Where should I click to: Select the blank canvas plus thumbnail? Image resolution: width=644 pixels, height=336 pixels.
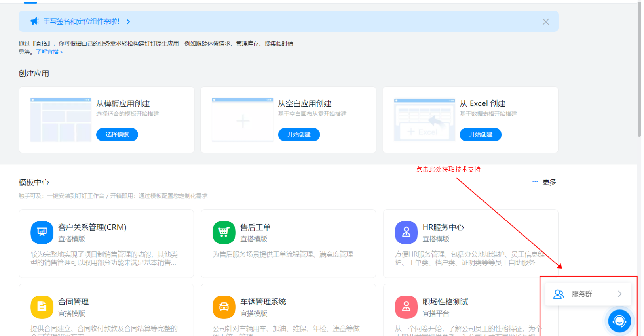[243, 120]
